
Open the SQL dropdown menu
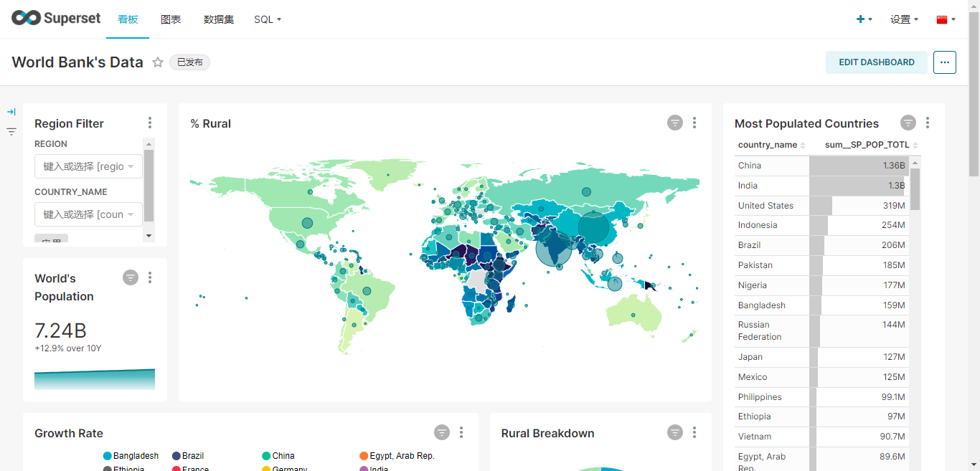point(267,19)
